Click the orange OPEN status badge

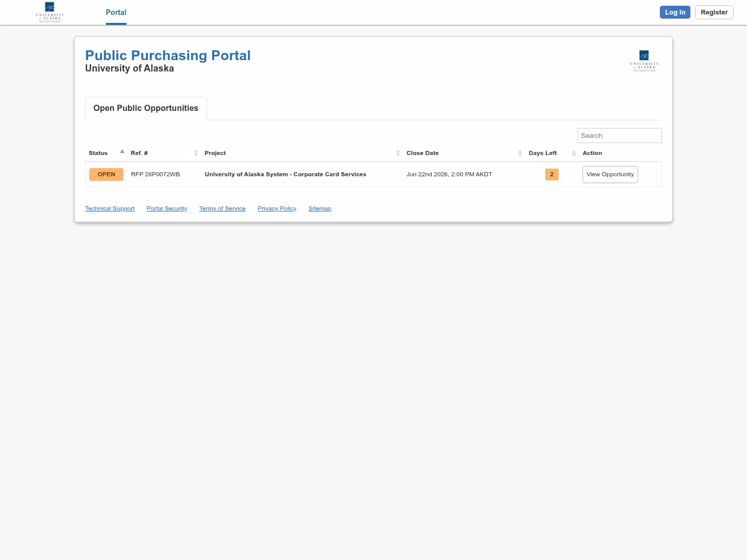point(106,174)
